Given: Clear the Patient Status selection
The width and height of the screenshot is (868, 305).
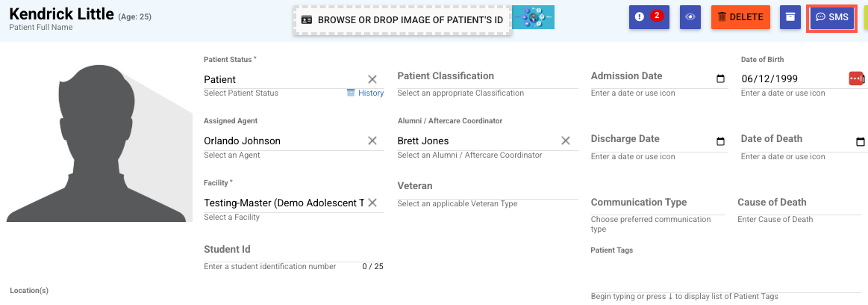Looking at the screenshot, I should tap(372, 79).
